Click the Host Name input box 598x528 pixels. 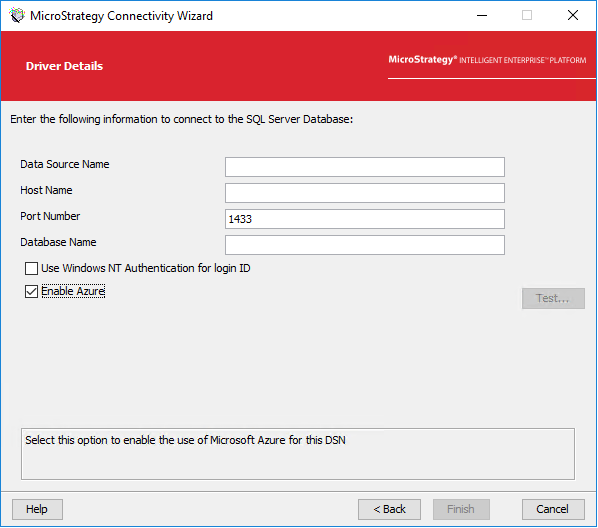[x=365, y=193]
